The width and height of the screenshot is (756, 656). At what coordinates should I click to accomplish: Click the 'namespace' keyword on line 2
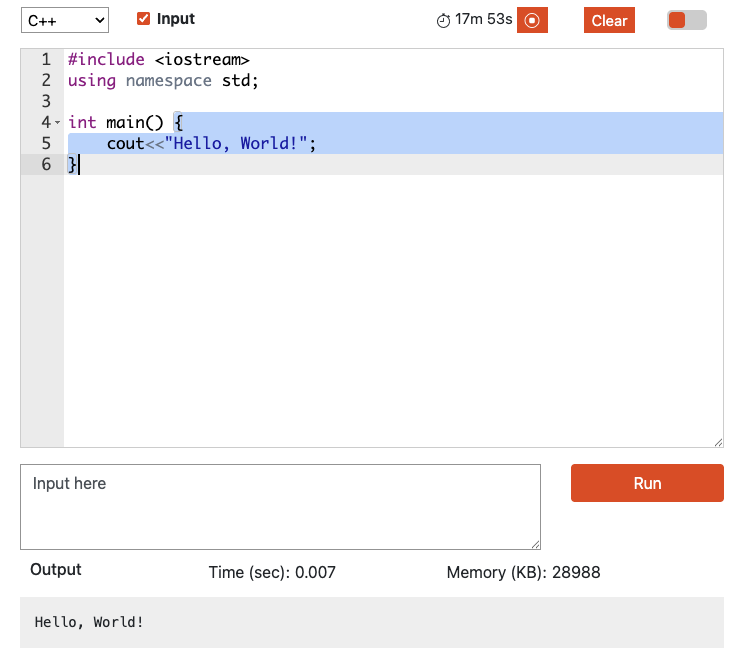point(168,80)
